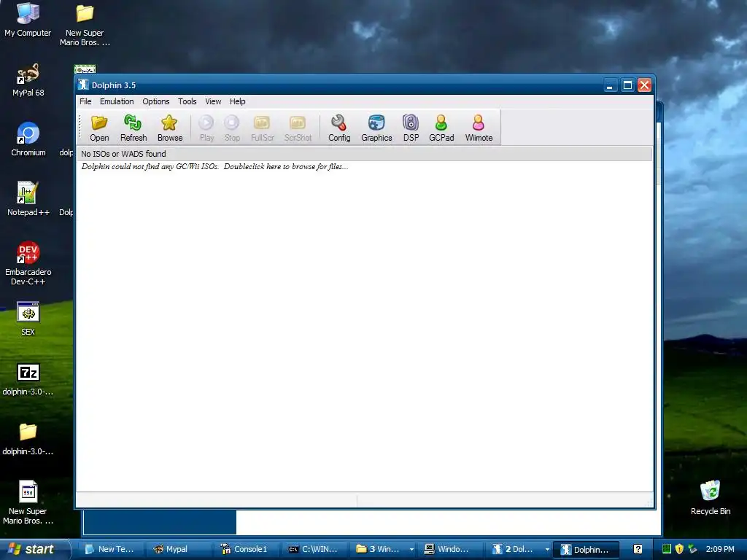This screenshot has height=560, width=747.
Task: Click the Browse star icon
Action: (169, 128)
